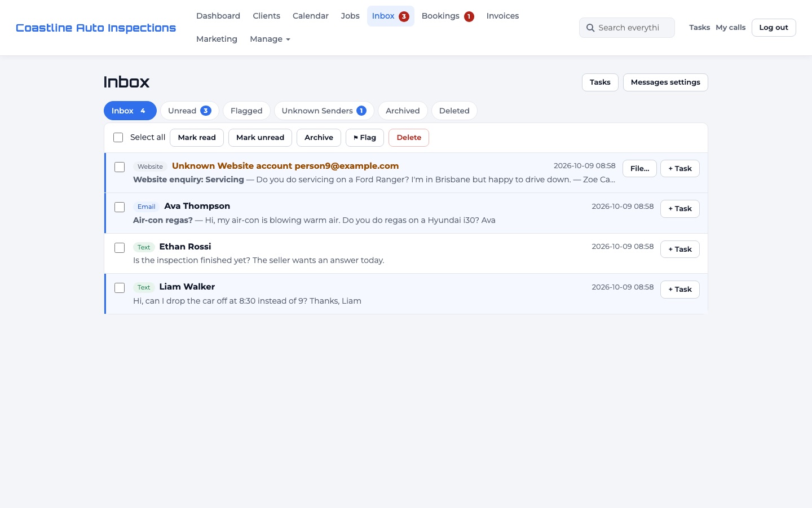Tick the Select all checkbox
Viewport: 812px width, 508px height.
point(118,138)
